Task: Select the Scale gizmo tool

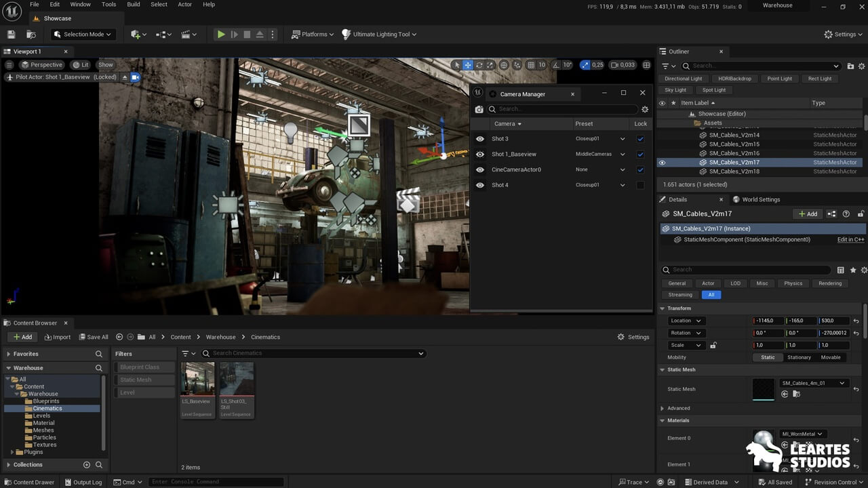Action: click(490, 65)
